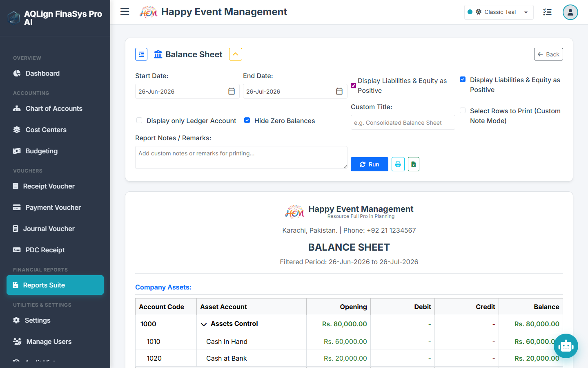The height and width of the screenshot is (368, 588).
Task: Click the Budgeting money icon
Action: [x=17, y=151]
